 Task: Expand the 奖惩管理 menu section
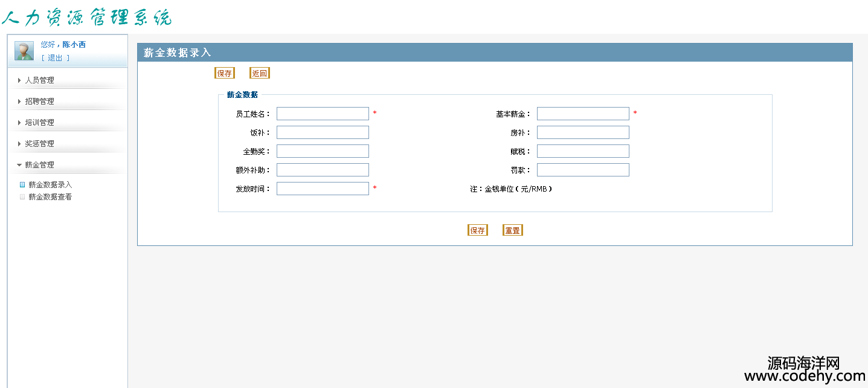(39, 144)
